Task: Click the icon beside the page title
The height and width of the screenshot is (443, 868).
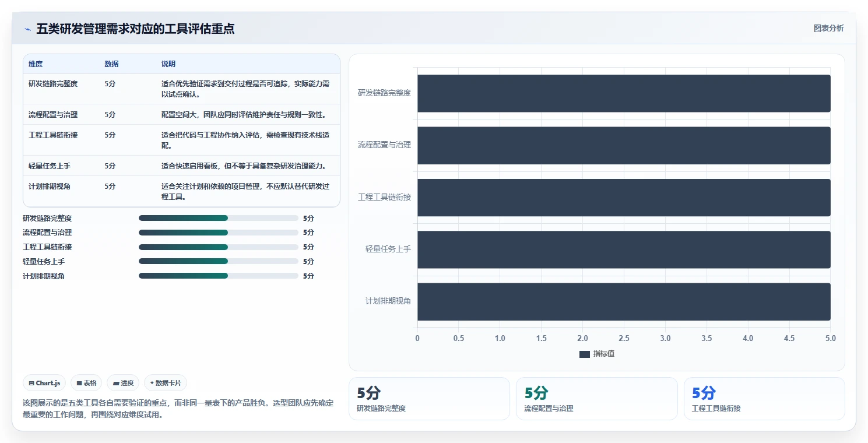Action: [27, 29]
